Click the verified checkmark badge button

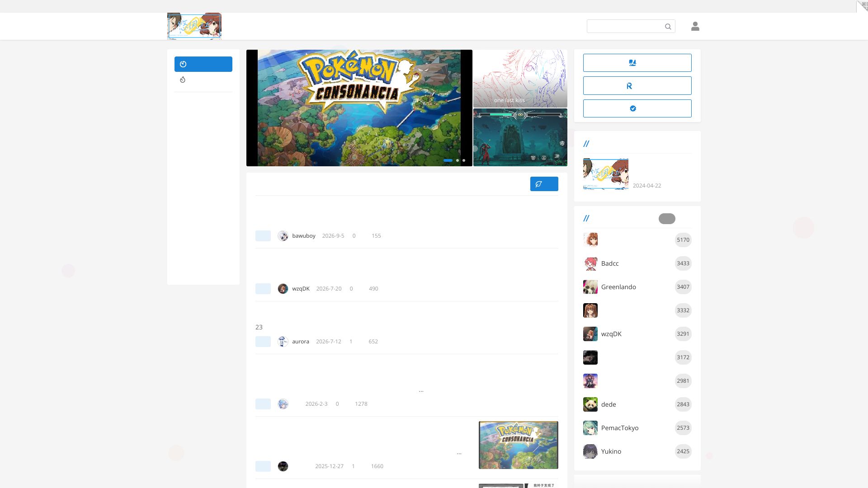click(x=637, y=108)
